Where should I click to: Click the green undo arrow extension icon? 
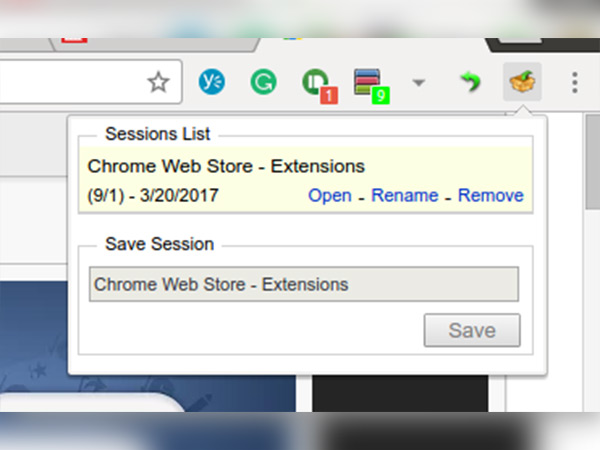pyautogui.click(x=470, y=83)
